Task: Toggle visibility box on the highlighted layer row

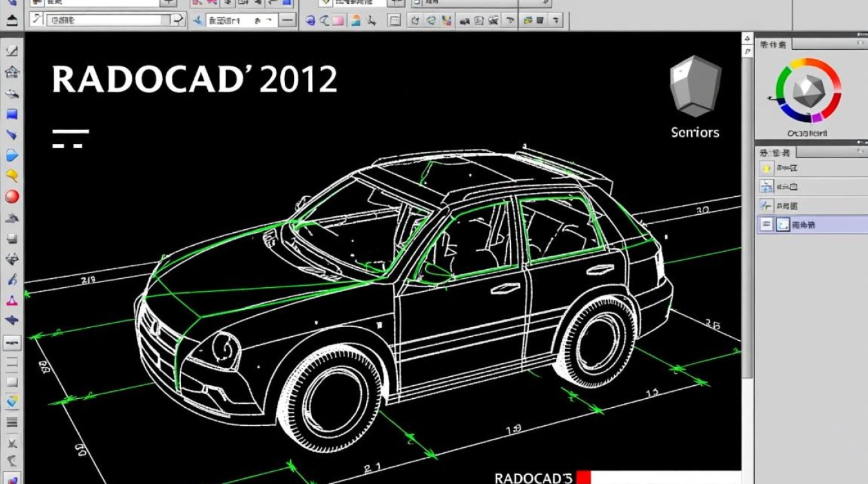Action: click(x=767, y=225)
